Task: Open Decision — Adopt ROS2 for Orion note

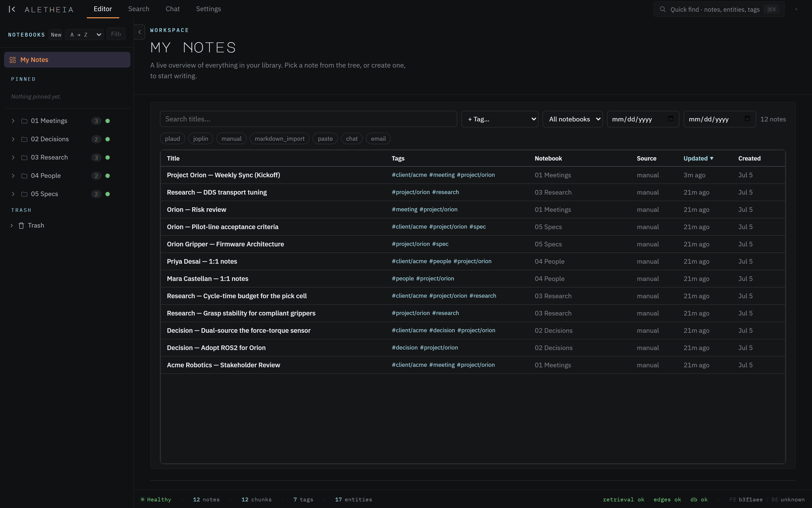Action: pos(216,348)
